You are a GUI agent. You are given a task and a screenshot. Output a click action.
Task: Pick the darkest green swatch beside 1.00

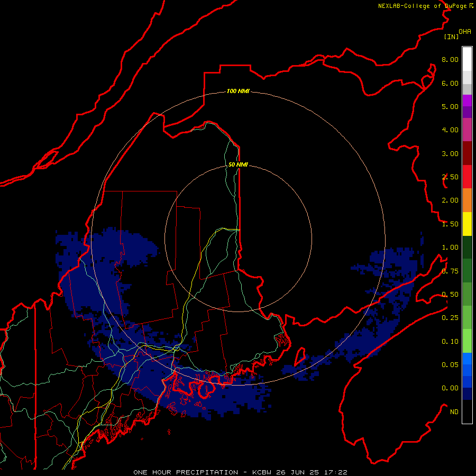(x=467, y=248)
